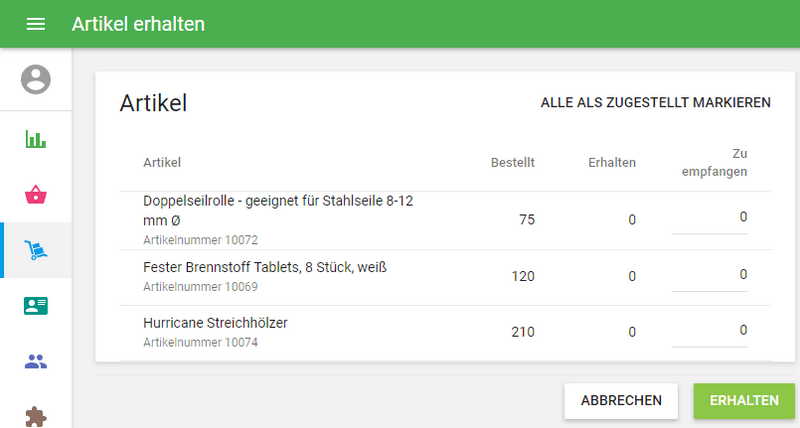Click the Artikel column header
800x428 pixels.
162,162
